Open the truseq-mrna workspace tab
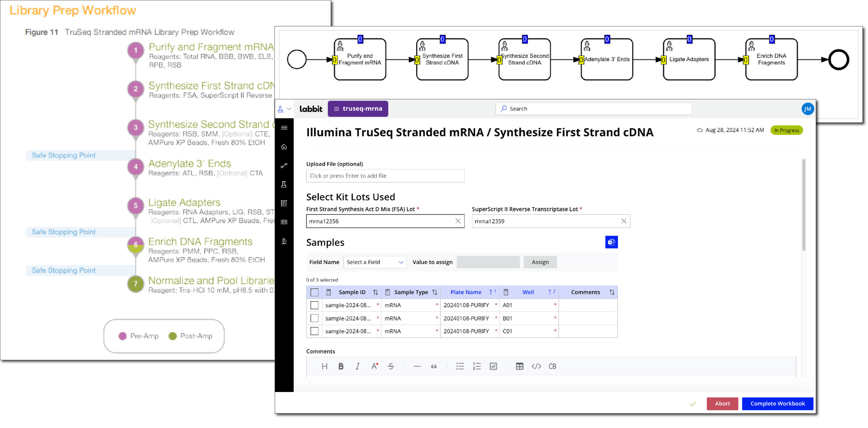 click(358, 109)
